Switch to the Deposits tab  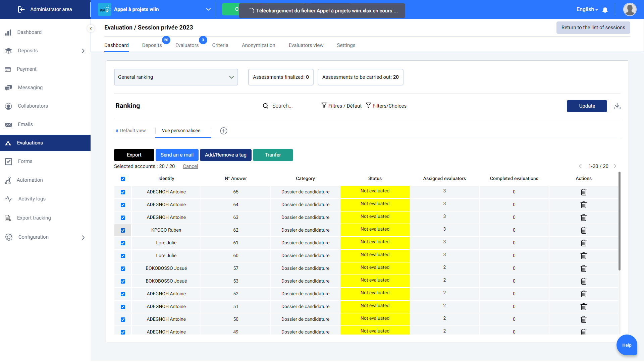click(x=152, y=45)
